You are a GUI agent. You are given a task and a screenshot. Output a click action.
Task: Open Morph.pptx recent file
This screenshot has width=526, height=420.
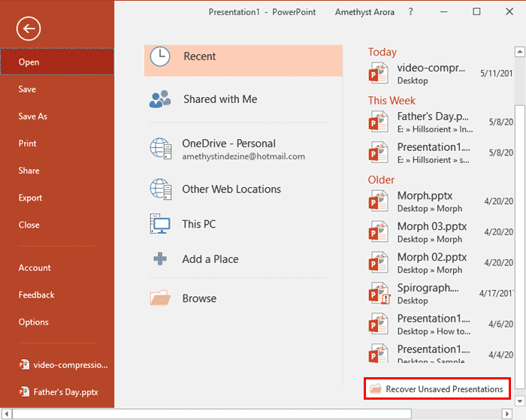tap(440, 201)
